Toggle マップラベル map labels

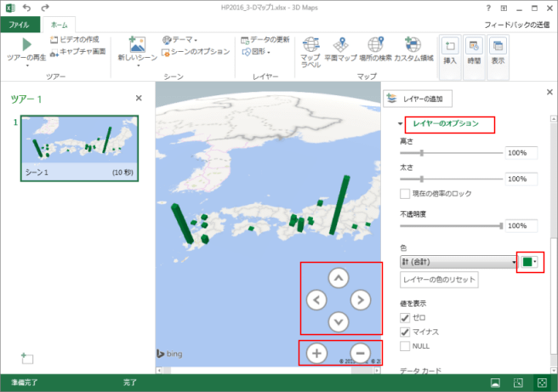click(310, 52)
